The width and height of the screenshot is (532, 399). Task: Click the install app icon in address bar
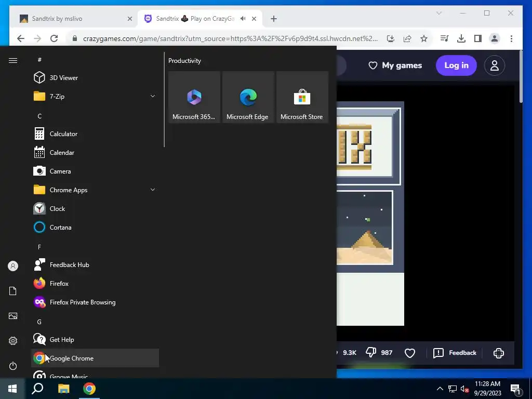click(391, 38)
